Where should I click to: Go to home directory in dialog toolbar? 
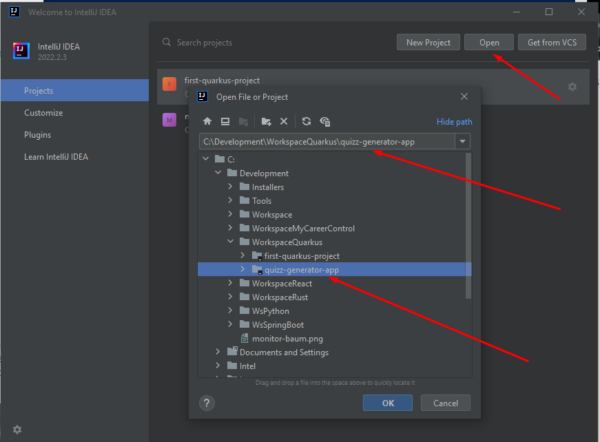(x=207, y=121)
